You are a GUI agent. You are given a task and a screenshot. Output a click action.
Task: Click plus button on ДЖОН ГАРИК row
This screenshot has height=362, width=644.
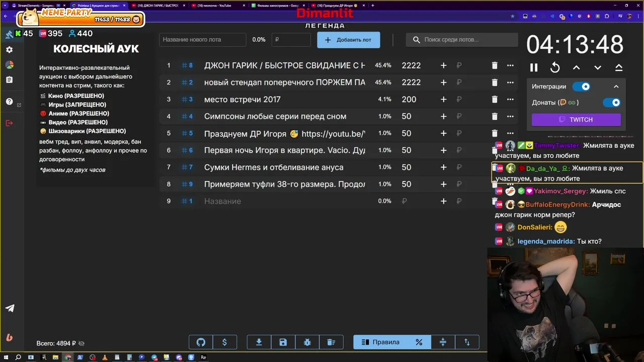coord(443,65)
